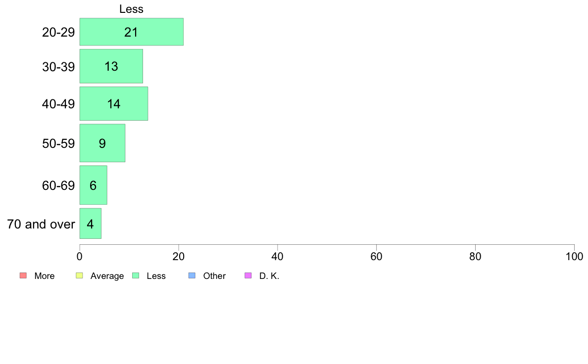
Task: Click the 20-29 age group label
Action: click(58, 32)
